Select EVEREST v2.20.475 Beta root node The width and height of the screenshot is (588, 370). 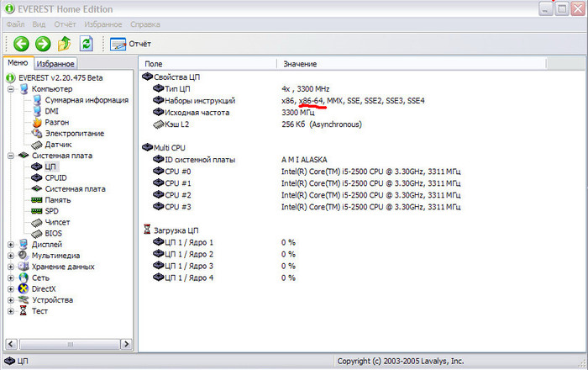point(60,77)
